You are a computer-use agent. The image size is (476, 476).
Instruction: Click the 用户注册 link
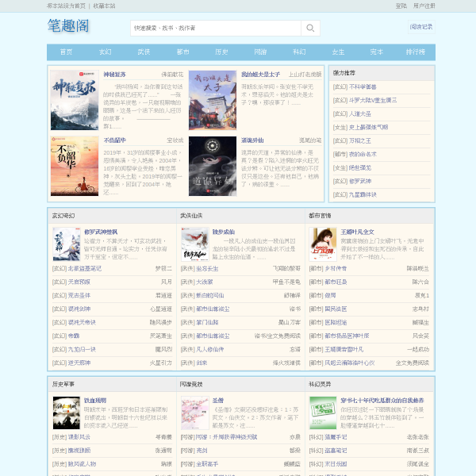pyautogui.click(x=424, y=6)
